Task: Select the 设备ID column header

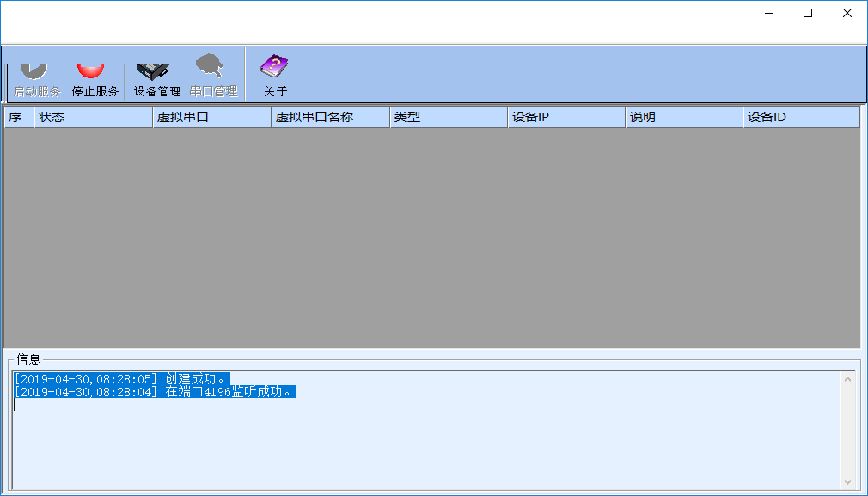Action: (x=800, y=117)
